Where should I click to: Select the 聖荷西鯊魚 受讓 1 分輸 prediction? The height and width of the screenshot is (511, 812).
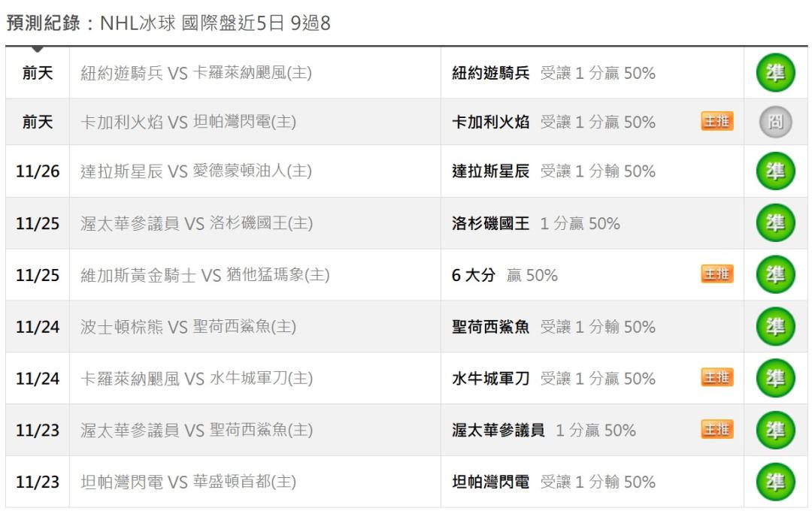(x=553, y=327)
